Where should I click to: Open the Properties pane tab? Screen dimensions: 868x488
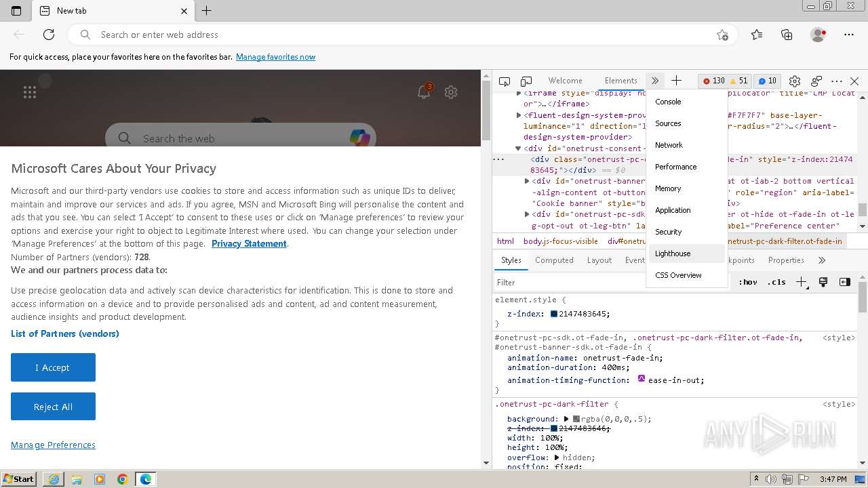coord(786,260)
